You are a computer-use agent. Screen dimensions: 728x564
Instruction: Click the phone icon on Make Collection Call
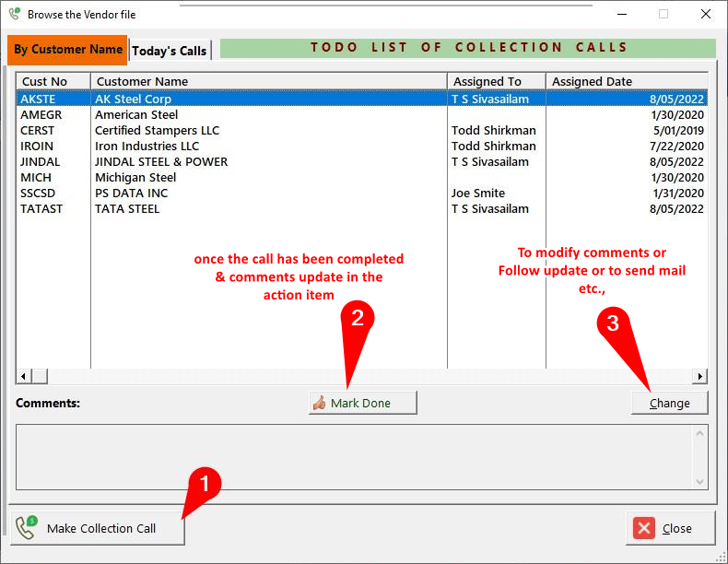click(x=26, y=528)
